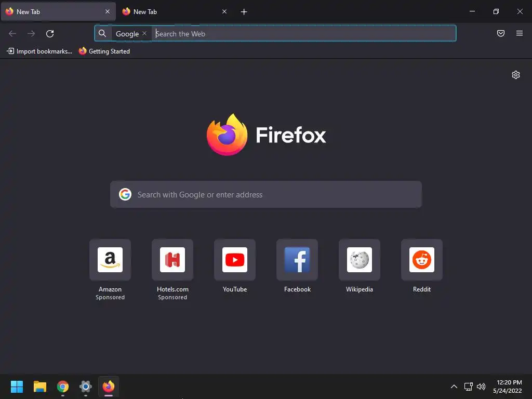The image size is (532, 399).
Task: Go back with the back arrow
Action: (12, 34)
